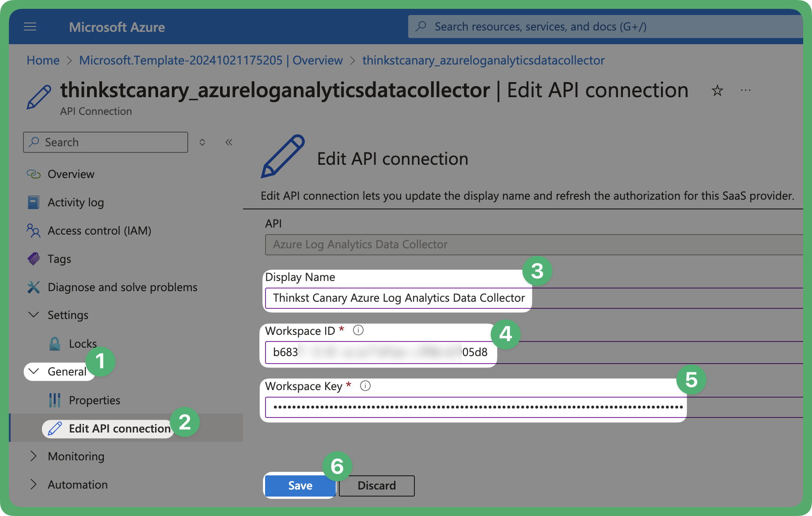Click the Edit API connection pencil icon in sidebar

pyautogui.click(x=55, y=429)
